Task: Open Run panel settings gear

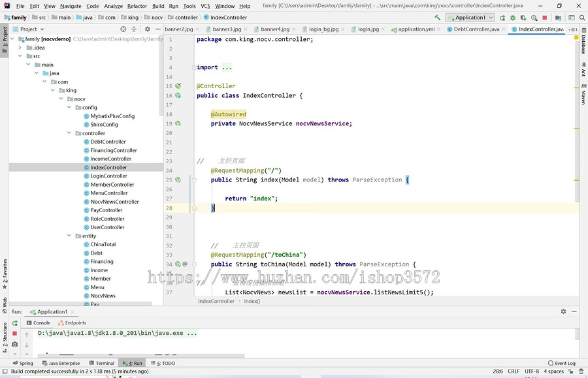Action: [563, 311]
